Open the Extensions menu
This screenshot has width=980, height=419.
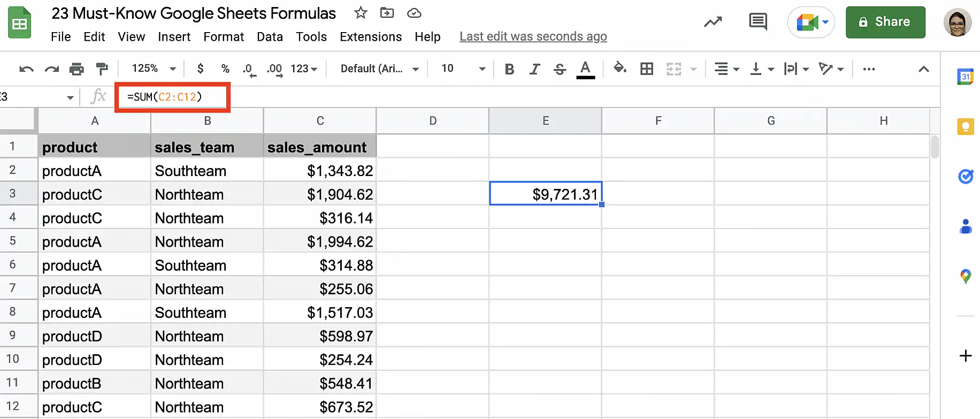(371, 37)
